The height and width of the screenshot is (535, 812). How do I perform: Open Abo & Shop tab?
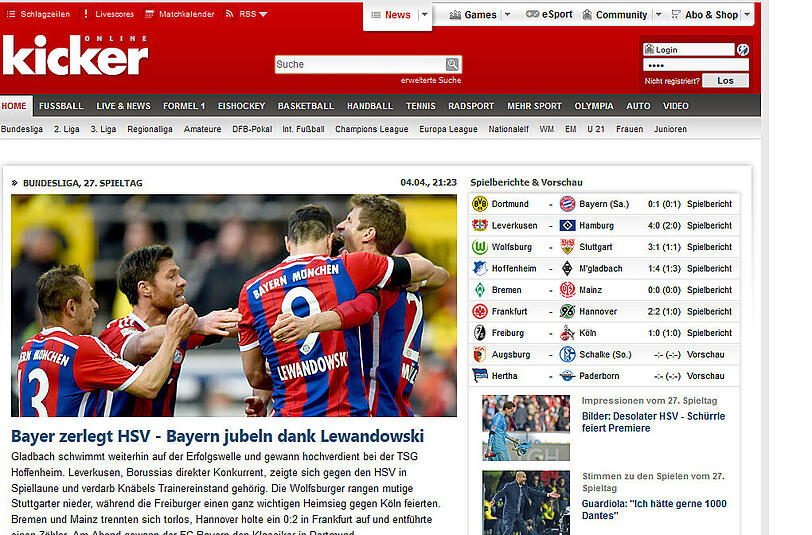[x=704, y=15]
